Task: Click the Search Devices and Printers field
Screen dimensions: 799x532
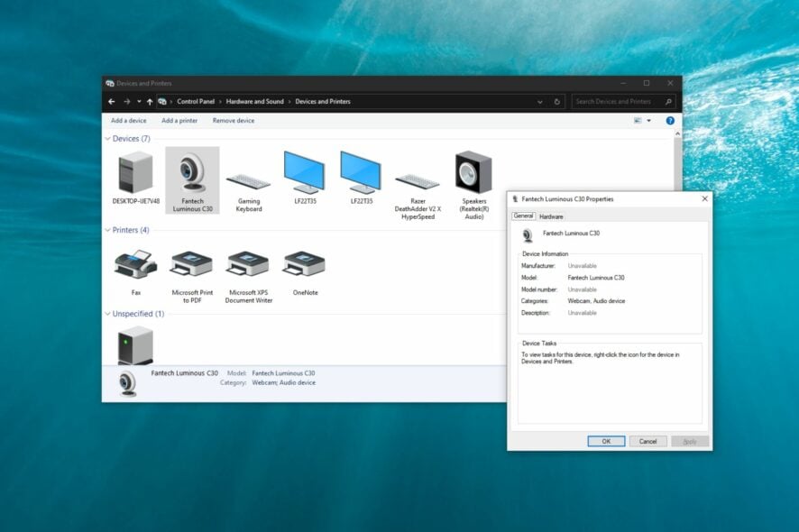Action: click(624, 101)
